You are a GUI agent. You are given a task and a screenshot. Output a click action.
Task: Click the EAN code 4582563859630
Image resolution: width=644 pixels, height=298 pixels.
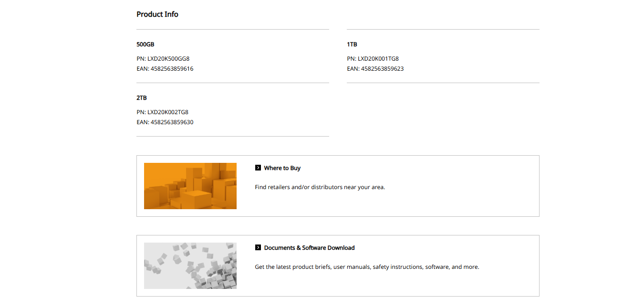[x=172, y=122]
